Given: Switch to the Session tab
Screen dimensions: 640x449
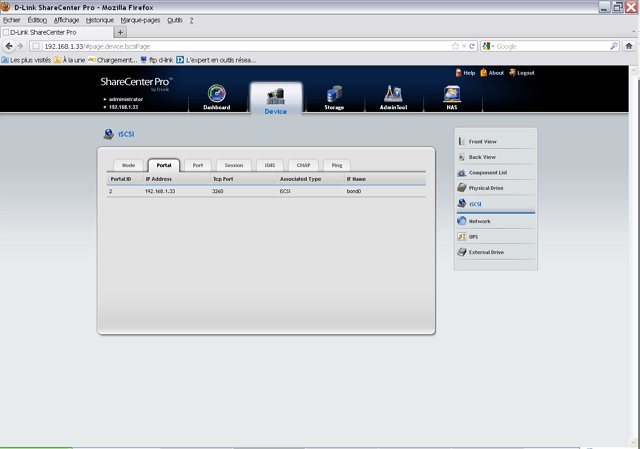Looking at the screenshot, I should [233, 165].
